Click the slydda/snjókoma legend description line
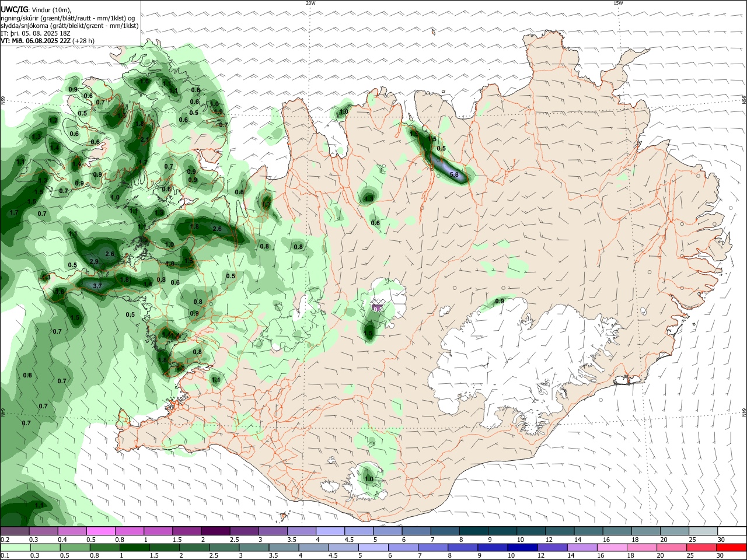This screenshot has width=747, height=560. 69,26
